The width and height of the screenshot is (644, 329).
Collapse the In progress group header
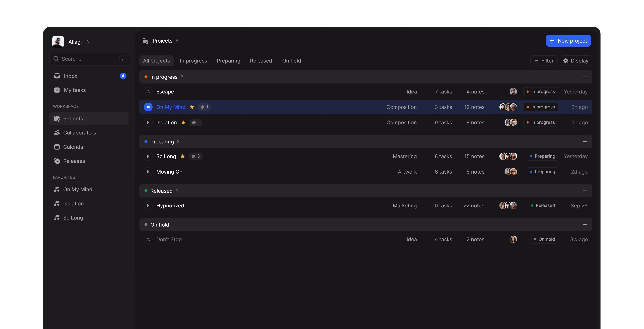tap(366, 77)
